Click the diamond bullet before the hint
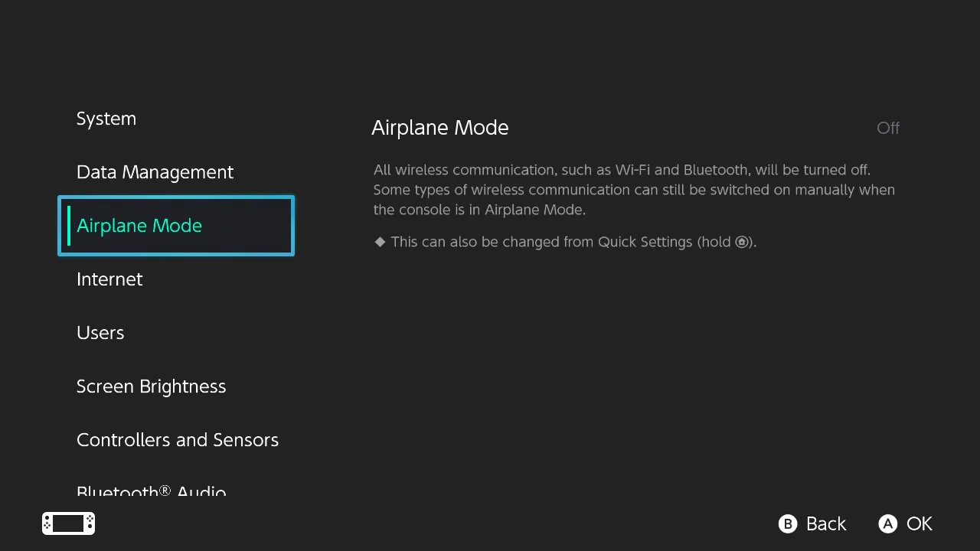This screenshot has width=980, height=551. 380,242
